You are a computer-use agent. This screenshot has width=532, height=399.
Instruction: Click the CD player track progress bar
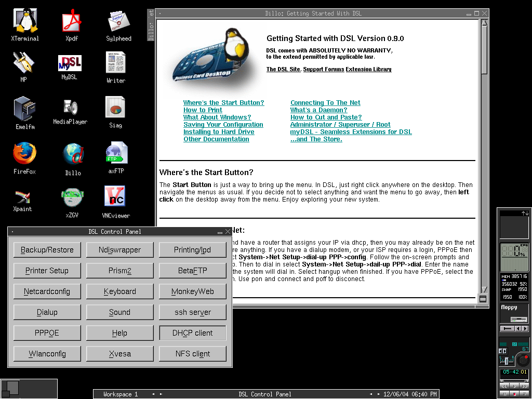click(x=514, y=381)
